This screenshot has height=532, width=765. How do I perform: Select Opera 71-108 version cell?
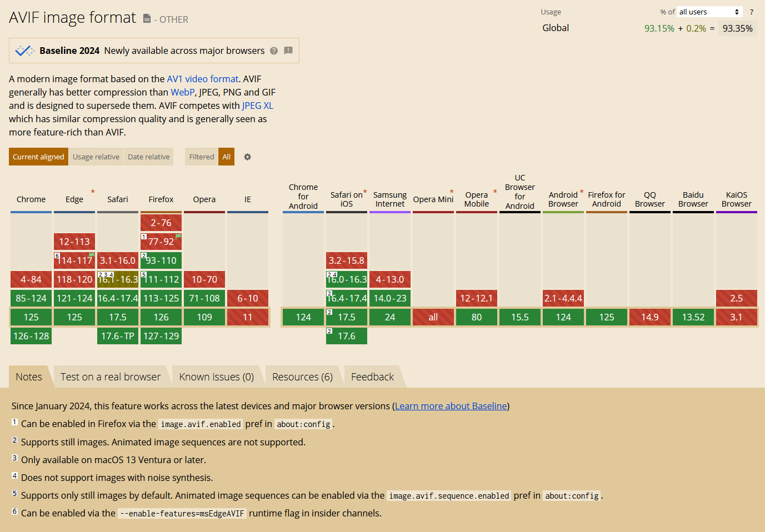204,298
